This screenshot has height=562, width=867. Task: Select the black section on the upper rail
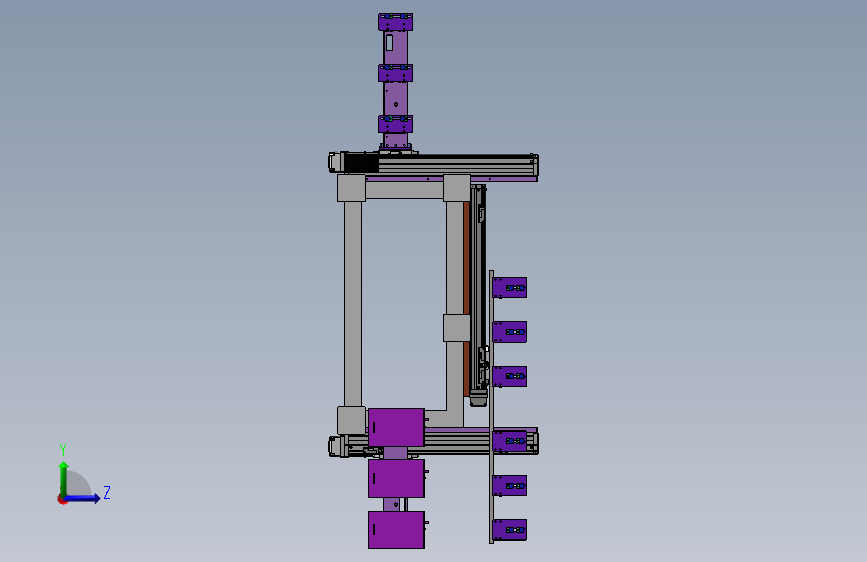362,163
